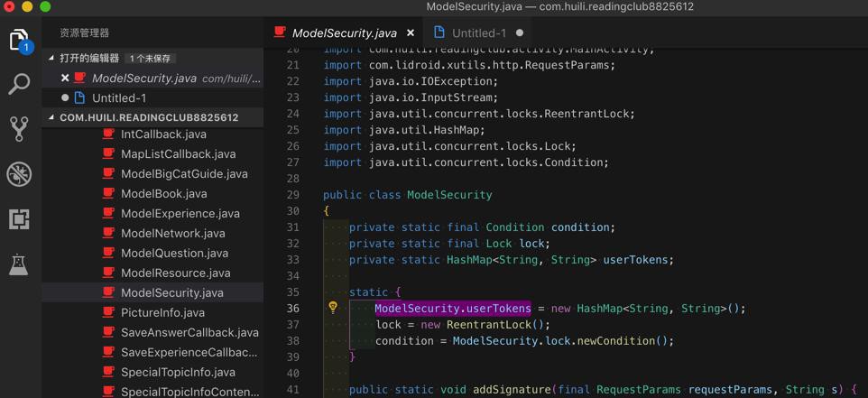Open the Extensions view in activity bar
This screenshot has height=398, width=868.
tap(19, 220)
